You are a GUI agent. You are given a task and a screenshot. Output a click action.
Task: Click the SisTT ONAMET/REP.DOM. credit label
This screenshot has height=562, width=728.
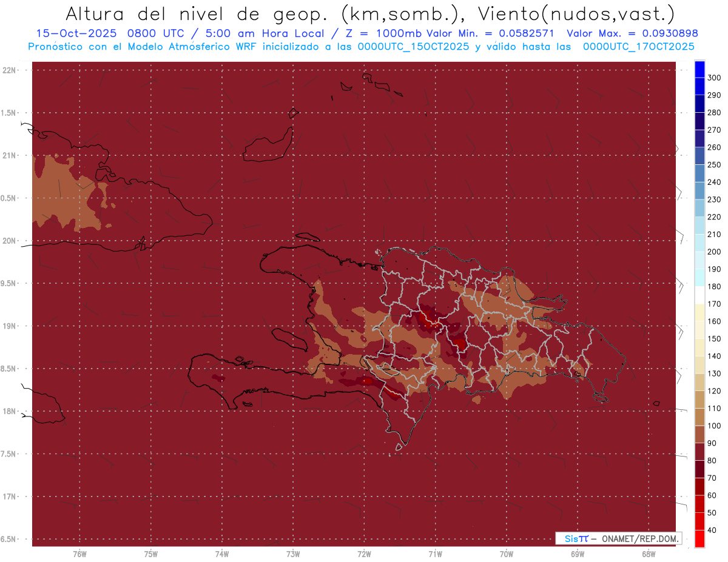618,538
